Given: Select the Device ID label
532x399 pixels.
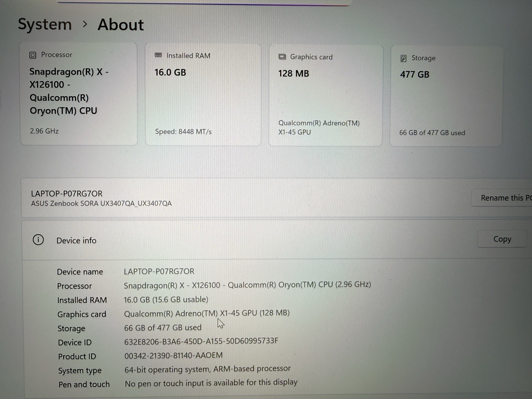Looking at the screenshot, I should click(x=75, y=342).
